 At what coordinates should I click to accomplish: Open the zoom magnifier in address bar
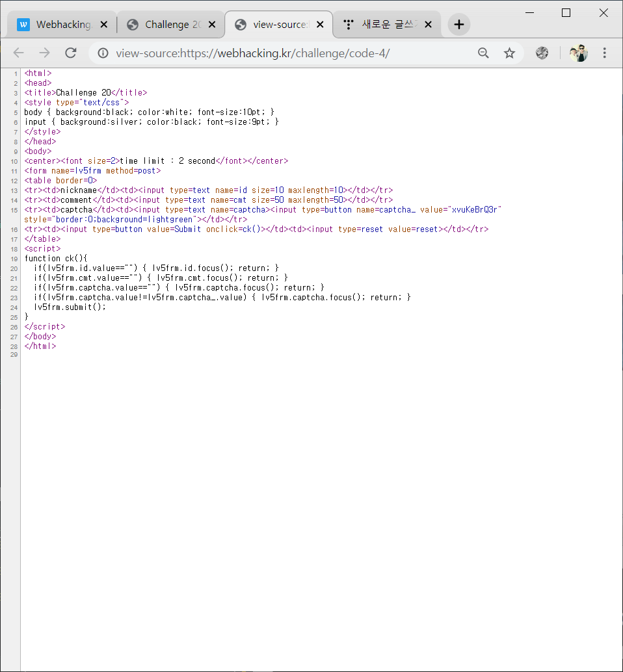[x=483, y=53]
